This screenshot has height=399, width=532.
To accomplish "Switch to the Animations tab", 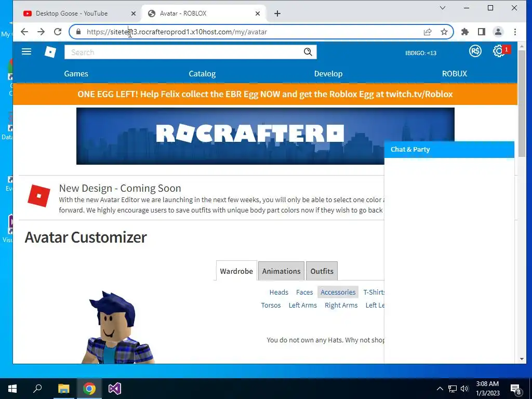I will [281, 271].
